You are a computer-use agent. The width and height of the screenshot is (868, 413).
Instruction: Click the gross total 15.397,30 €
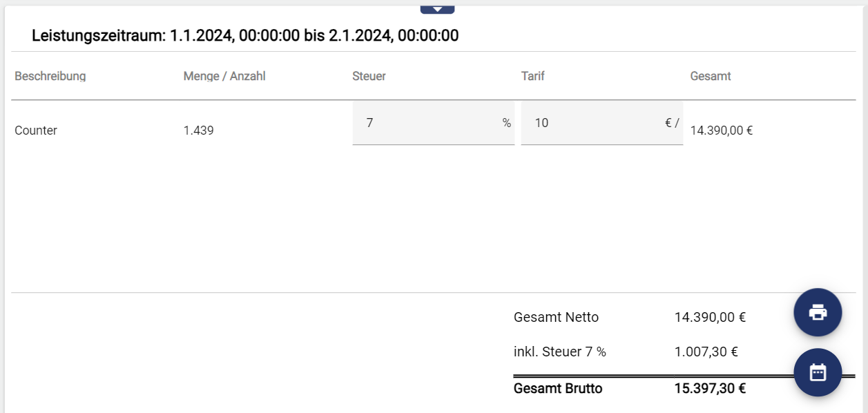(x=710, y=388)
